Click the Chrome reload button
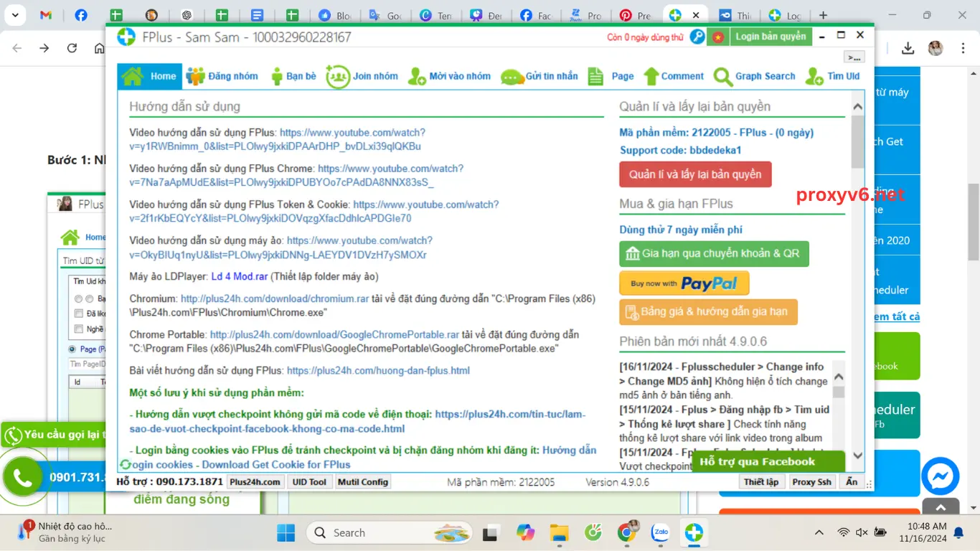 72,48
